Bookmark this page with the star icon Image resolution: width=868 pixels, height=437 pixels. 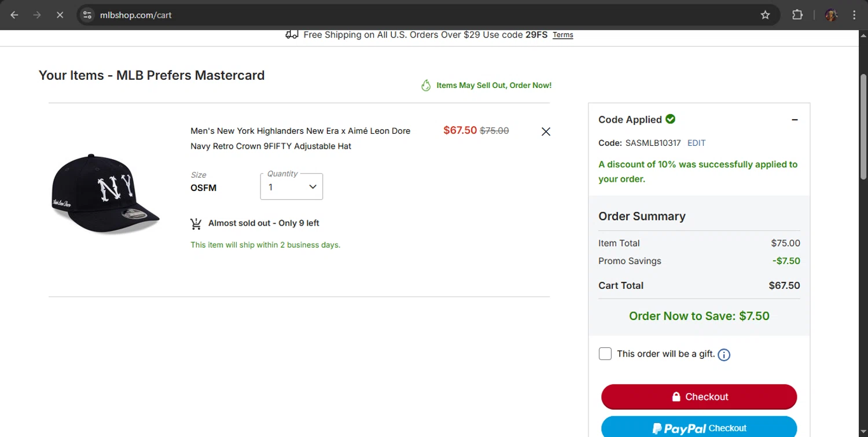point(765,15)
